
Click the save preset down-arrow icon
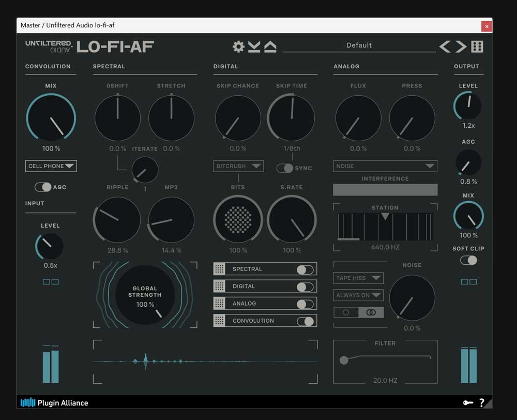coord(254,47)
